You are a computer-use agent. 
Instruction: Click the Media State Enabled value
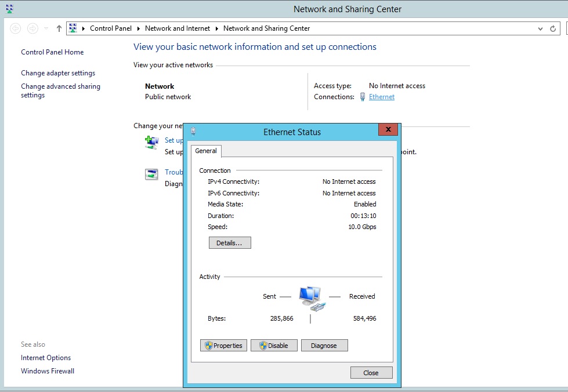click(365, 204)
